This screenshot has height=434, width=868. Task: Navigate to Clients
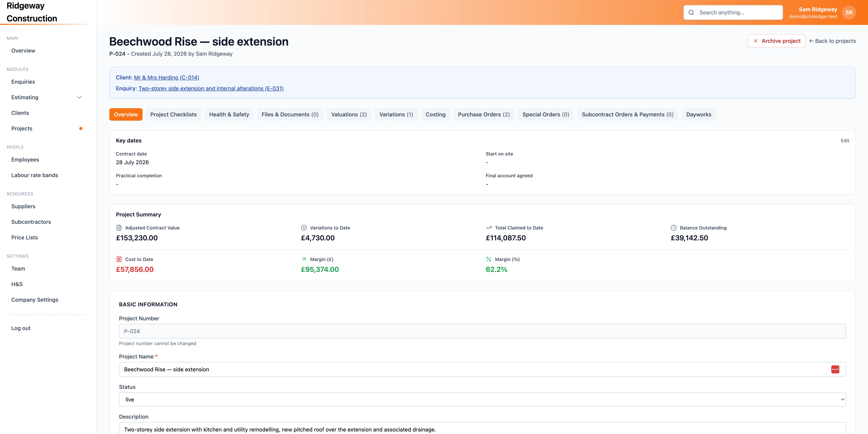click(20, 113)
